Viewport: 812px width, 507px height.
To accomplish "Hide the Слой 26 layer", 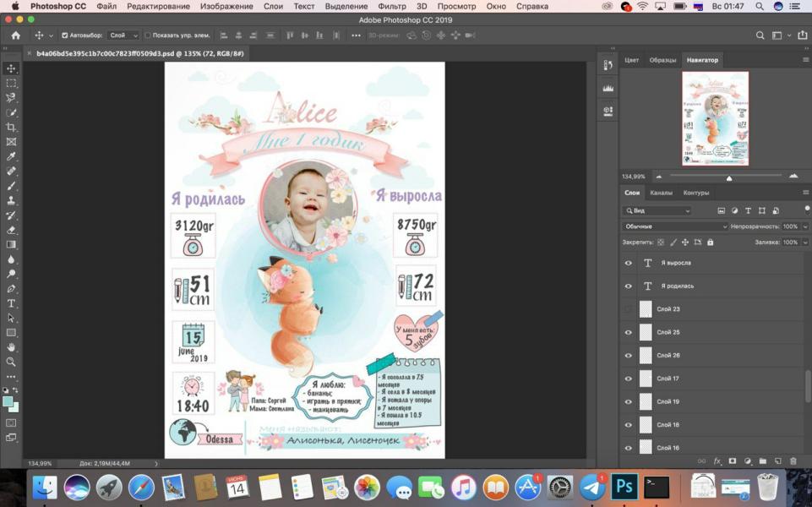I will [x=628, y=356].
